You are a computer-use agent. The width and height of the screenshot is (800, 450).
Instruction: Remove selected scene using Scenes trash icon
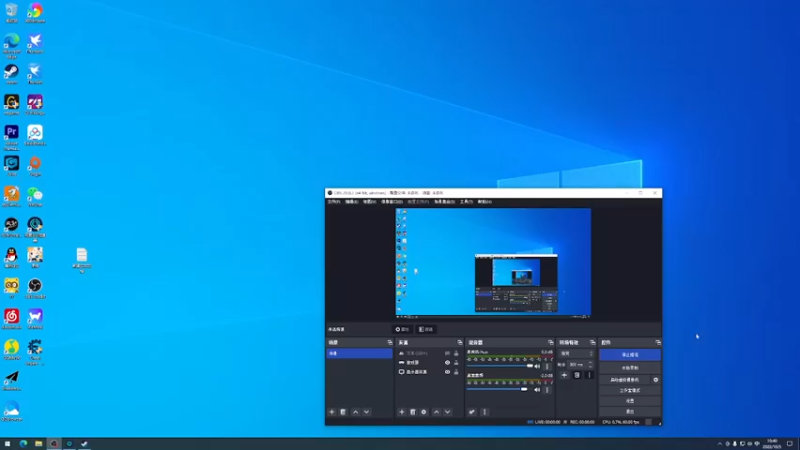pyautogui.click(x=343, y=412)
